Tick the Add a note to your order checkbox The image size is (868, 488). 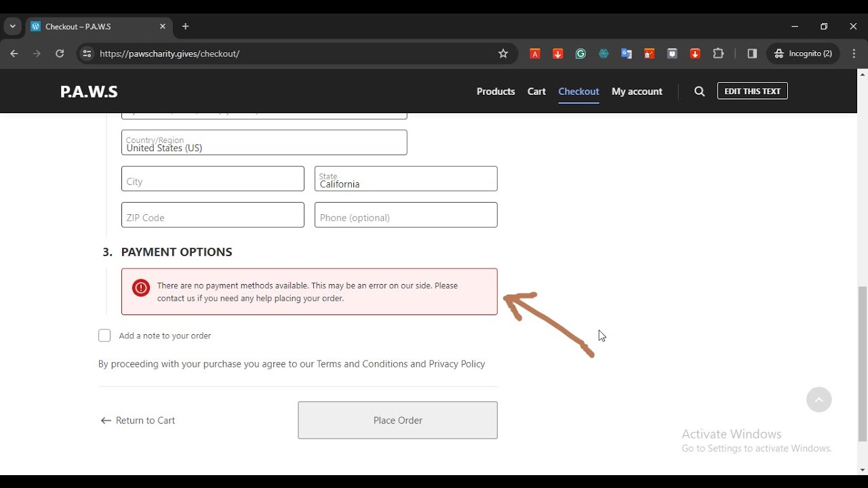[x=104, y=335]
